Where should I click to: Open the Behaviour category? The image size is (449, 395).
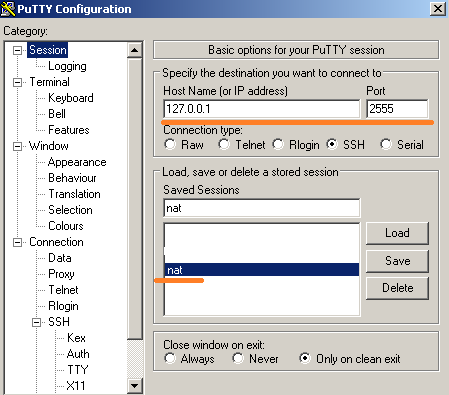[x=72, y=178]
